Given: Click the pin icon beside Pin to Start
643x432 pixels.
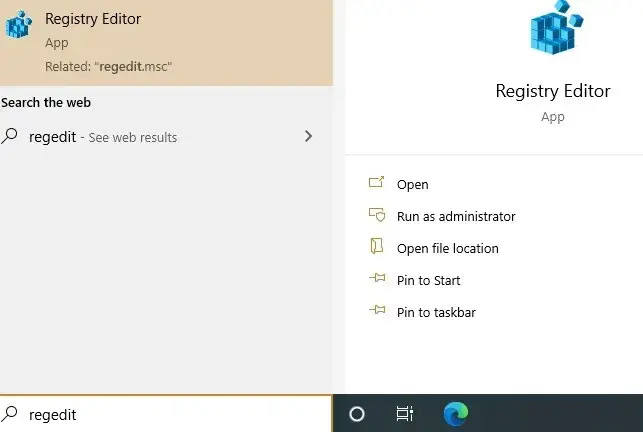Looking at the screenshot, I should (377, 280).
